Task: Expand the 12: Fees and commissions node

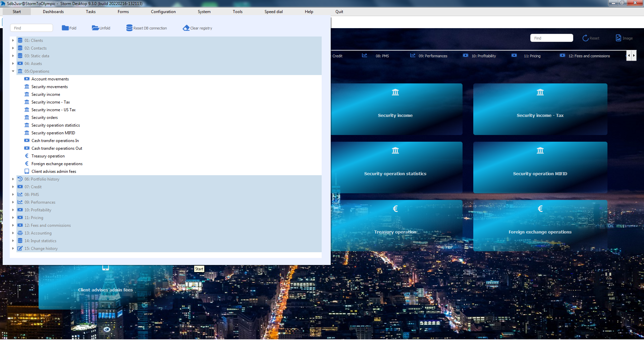Action: pos(13,225)
